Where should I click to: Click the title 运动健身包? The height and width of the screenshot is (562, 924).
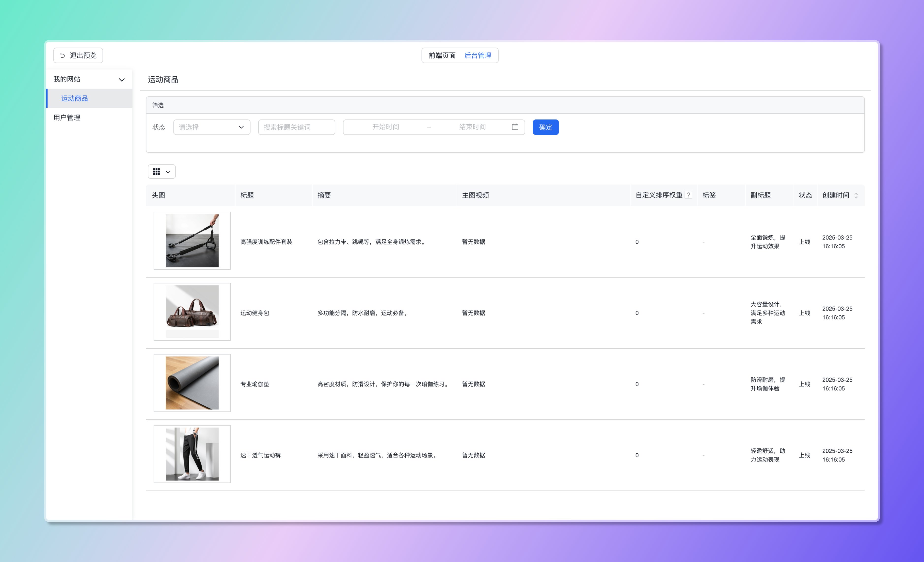[x=255, y=313]
